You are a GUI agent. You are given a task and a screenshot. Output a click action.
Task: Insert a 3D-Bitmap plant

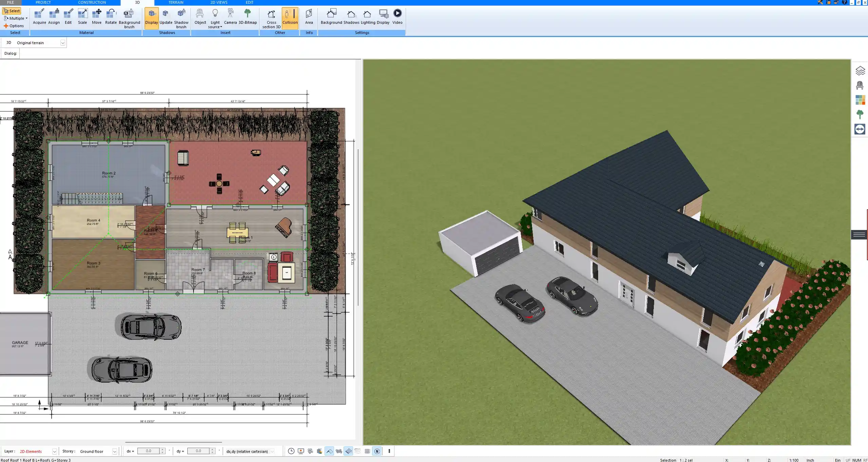tap(248, 16)
